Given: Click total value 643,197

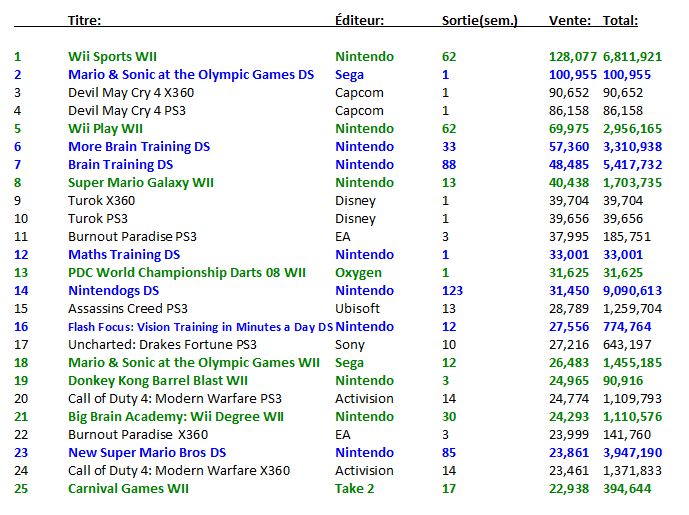Looking at the screenshot, I should (x=627, y=345).
